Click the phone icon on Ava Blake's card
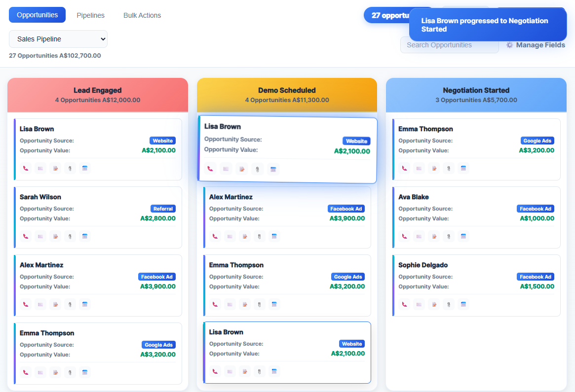575x392 pixels. tap(404, 236)
